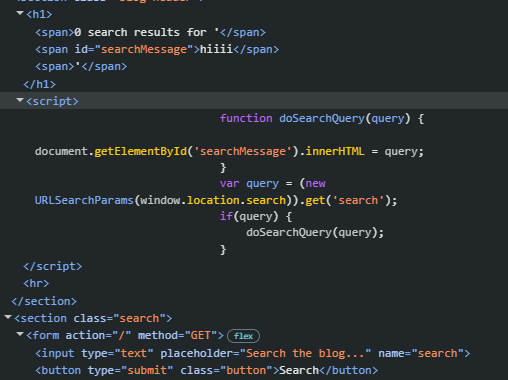Collapse the section class search node
The width and height of the screenshot is (508, 380).
[x=8, y=317]
